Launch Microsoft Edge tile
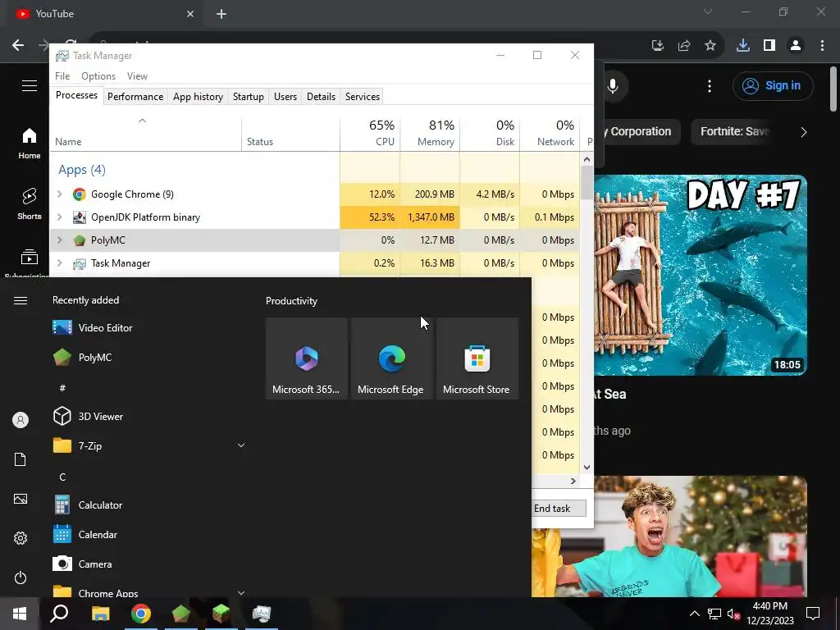This screenshot has height=630, width=840. tap(391, 358)
